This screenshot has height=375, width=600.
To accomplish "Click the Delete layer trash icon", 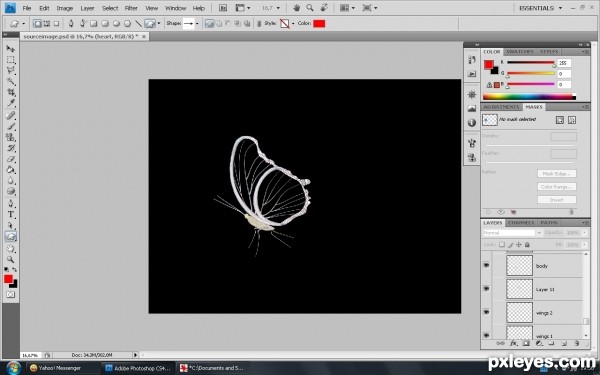I will 577,344.
